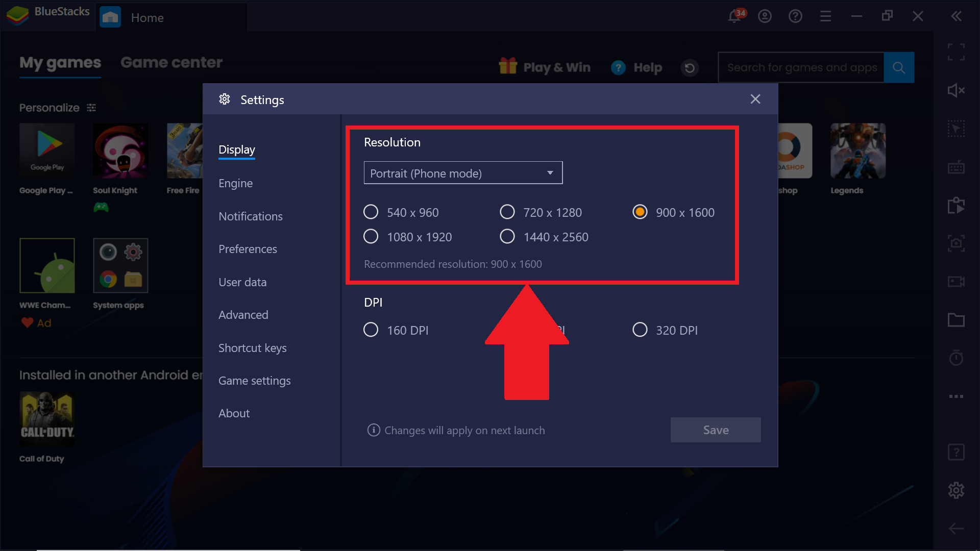This screenshot has width=980, height=551.
Task: Close the Settings dialog
Action: pyautogui.click(x=755, y=99)
